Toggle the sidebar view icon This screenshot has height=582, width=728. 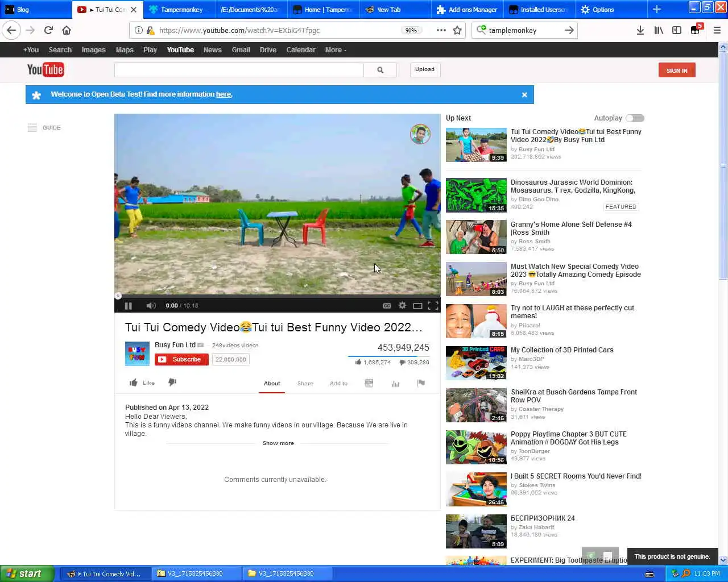coord(677,30)
